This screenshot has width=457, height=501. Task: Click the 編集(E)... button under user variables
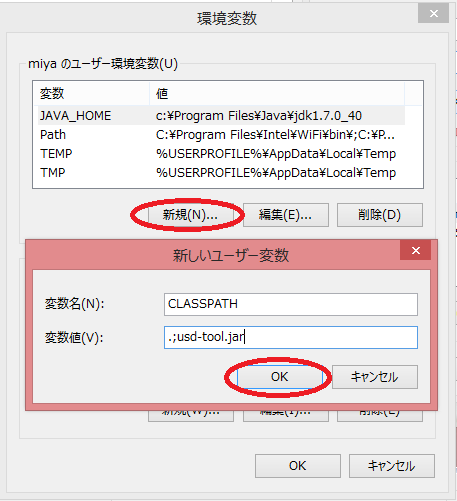286,215
